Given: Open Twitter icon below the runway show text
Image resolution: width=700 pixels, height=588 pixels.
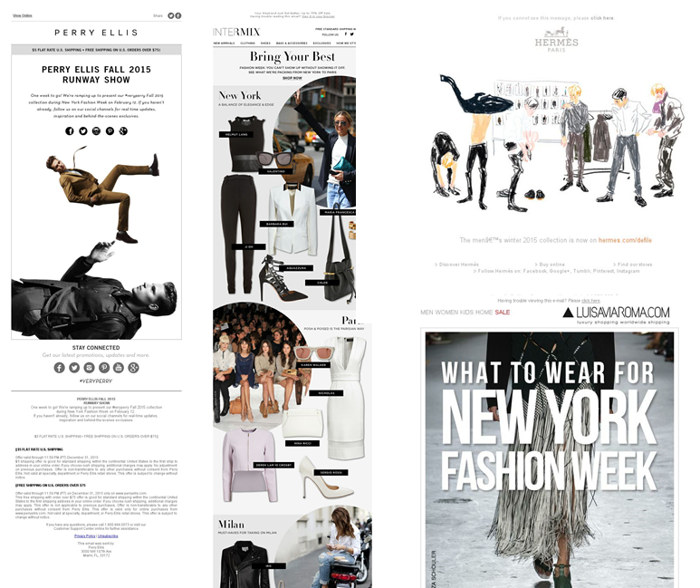Looking at the screenshot, I should (x=83, y=130).
